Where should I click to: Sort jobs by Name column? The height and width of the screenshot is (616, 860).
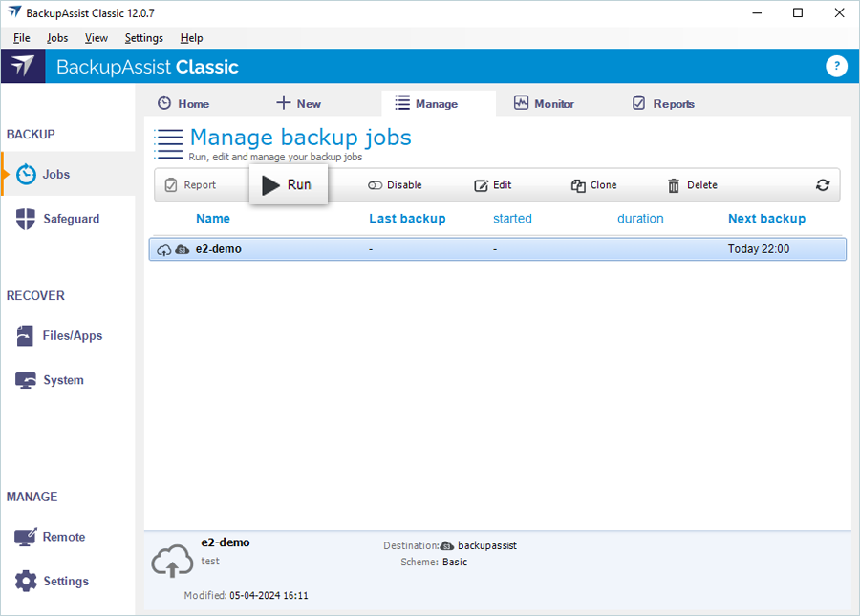click(x=213, y=219)
